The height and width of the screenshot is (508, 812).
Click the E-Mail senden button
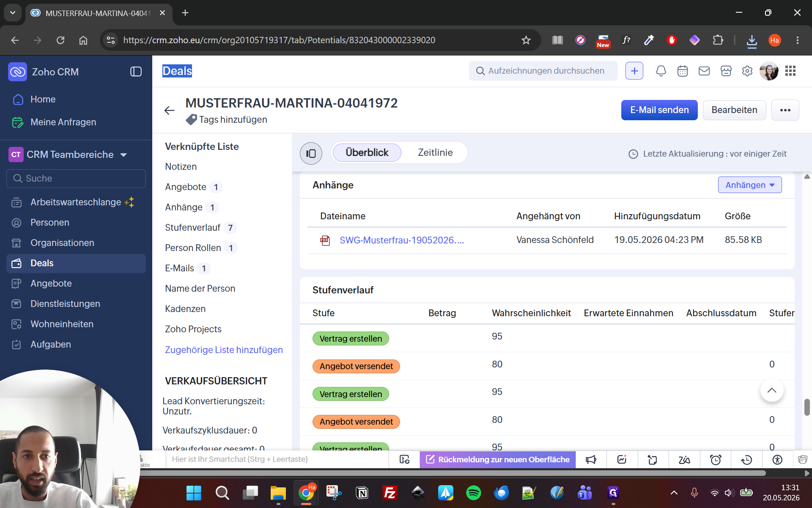659,110
